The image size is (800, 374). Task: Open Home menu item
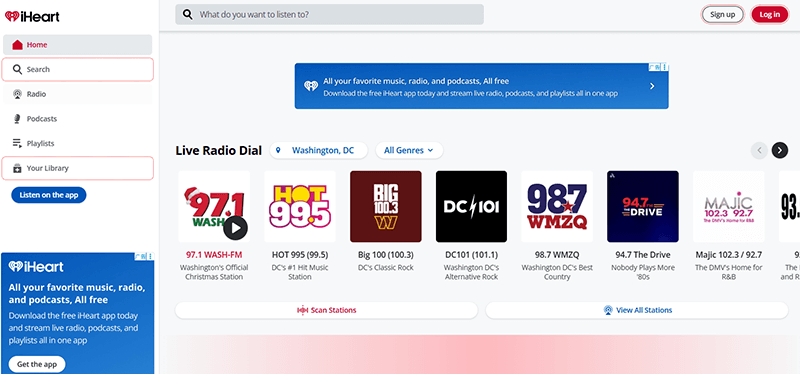(78, 45)
